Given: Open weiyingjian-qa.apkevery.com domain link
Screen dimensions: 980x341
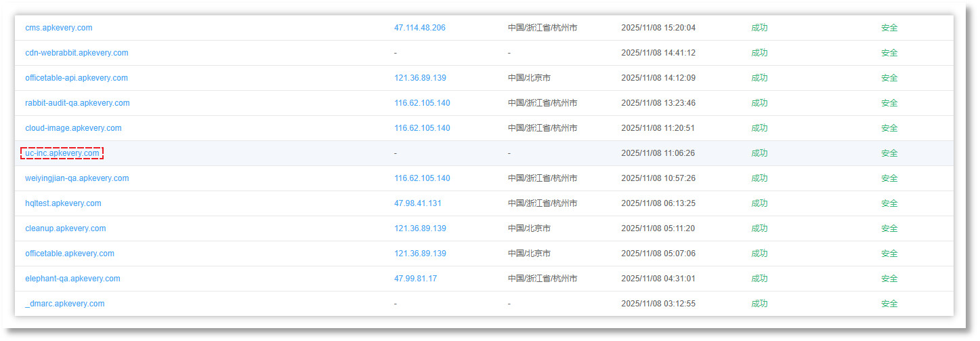Looking at the screenshot, I should tap(77, 178).
